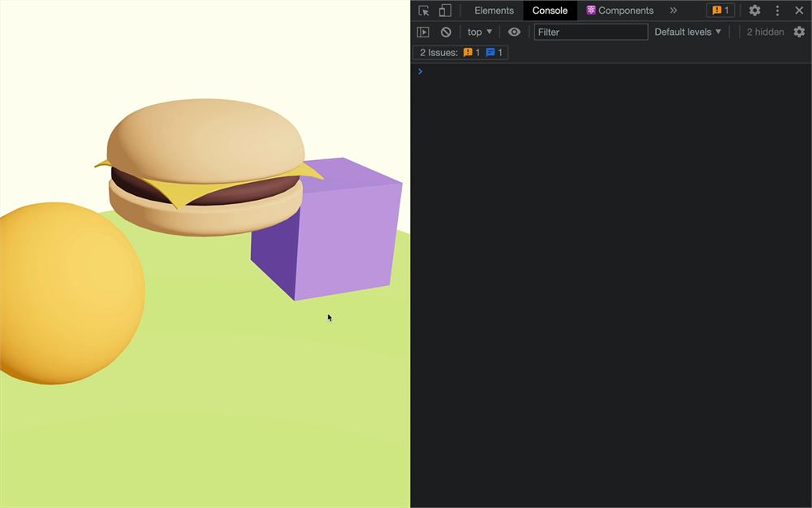
Task: Click the warning issues counter badge
Action: pos(720,11)
